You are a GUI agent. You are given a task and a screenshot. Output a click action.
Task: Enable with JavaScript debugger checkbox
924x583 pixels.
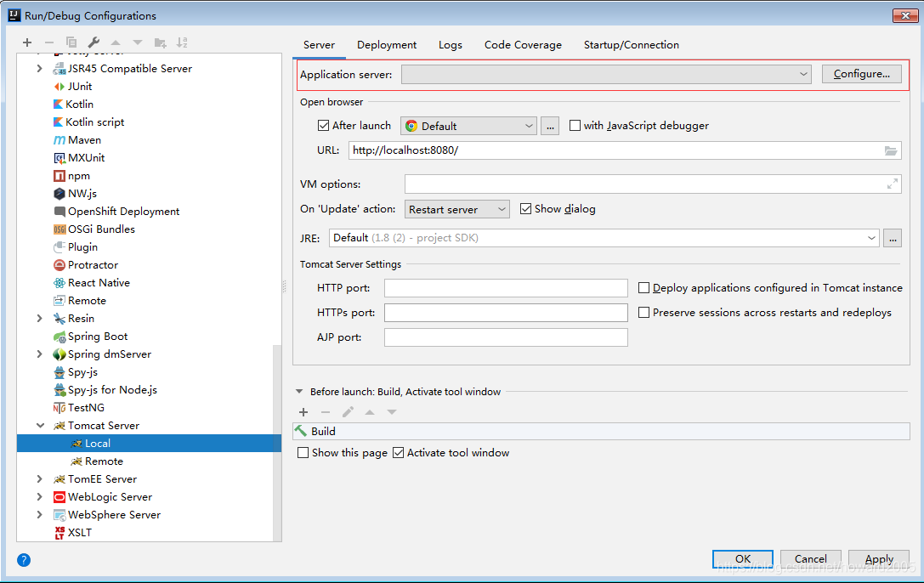575,126
